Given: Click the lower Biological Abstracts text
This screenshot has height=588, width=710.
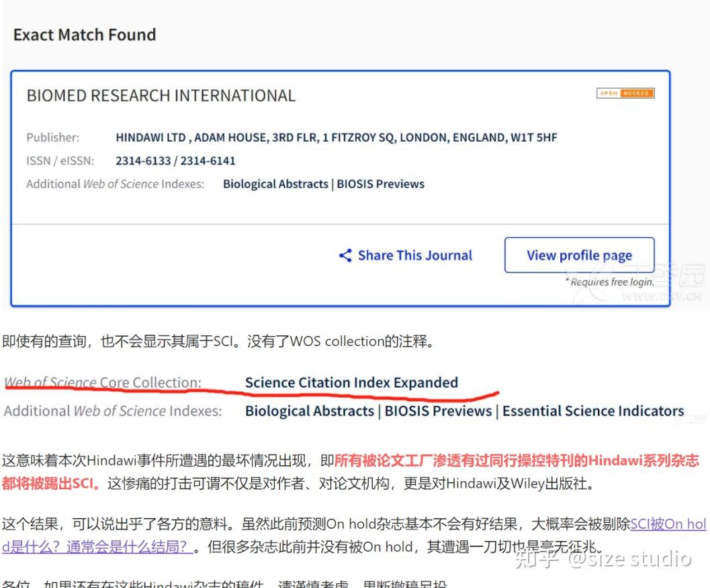Looking at the screenshot, I should [310, 411].
